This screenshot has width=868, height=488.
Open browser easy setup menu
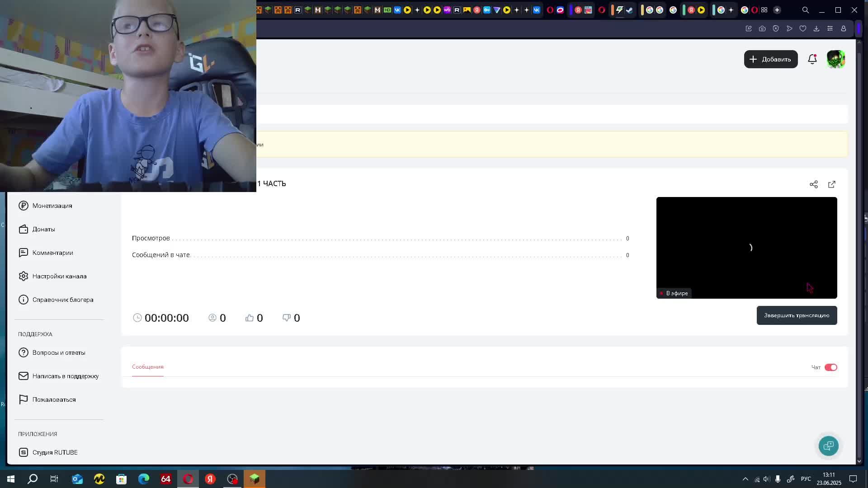click(830, 28)
